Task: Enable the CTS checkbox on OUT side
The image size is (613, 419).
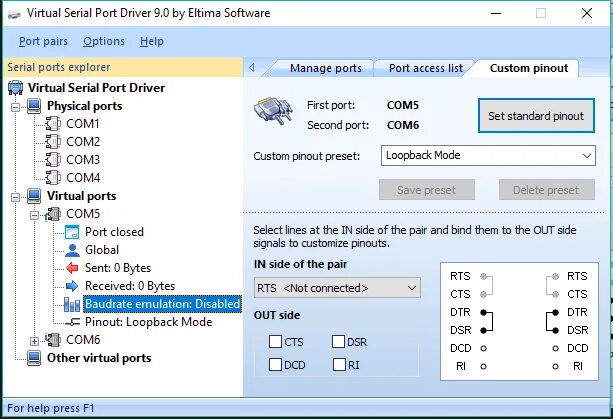Action: pyautogui.click(x=275, y=342)
